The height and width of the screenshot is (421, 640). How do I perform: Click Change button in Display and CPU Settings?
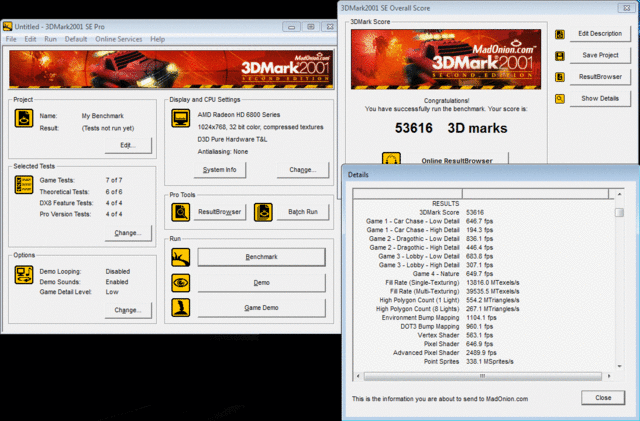(x=302, y=170)
